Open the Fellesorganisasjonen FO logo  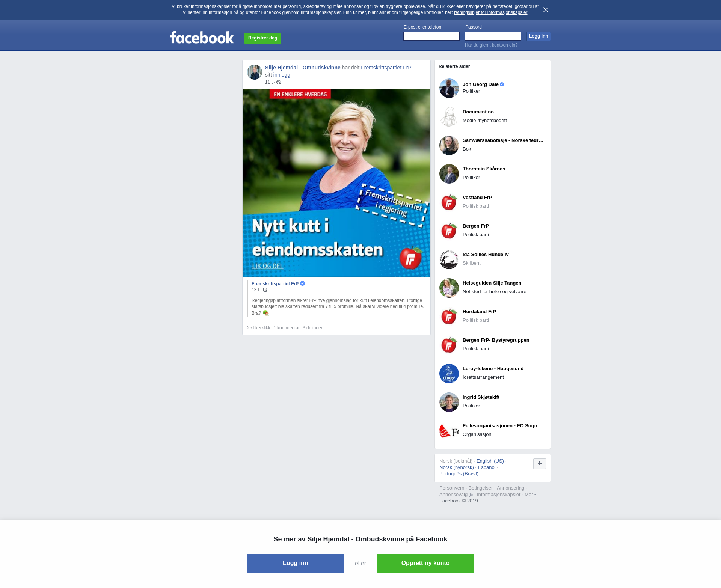449,431
